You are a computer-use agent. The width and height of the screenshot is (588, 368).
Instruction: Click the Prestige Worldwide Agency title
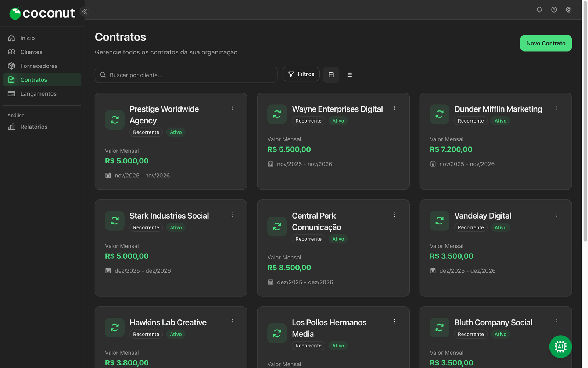point(164,115)
